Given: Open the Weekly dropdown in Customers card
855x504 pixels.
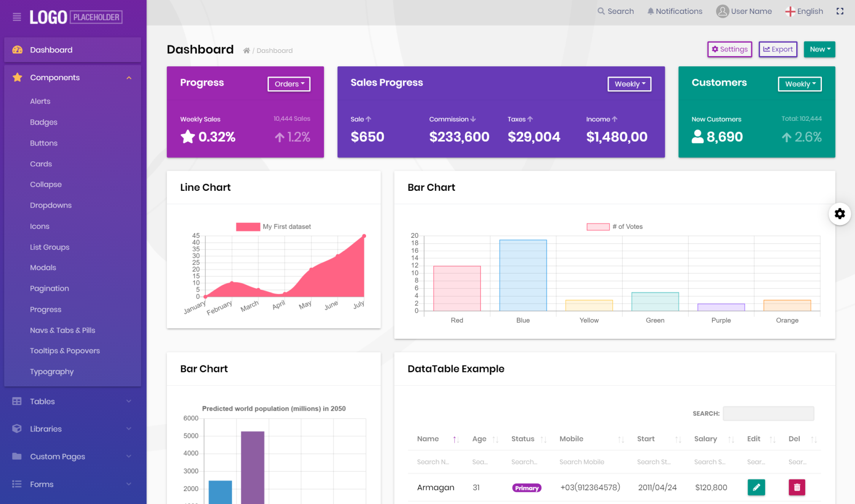Looking at the screenshot, I should point(799,84).
